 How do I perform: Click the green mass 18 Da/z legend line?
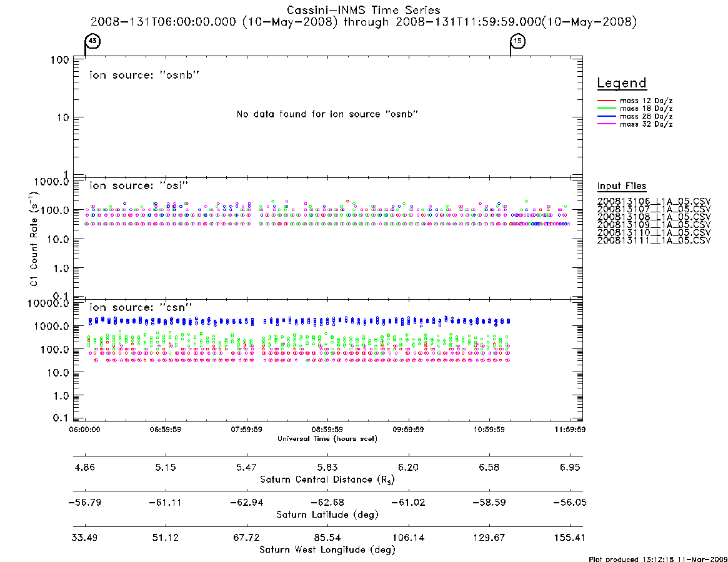click(x=606, y=109)
